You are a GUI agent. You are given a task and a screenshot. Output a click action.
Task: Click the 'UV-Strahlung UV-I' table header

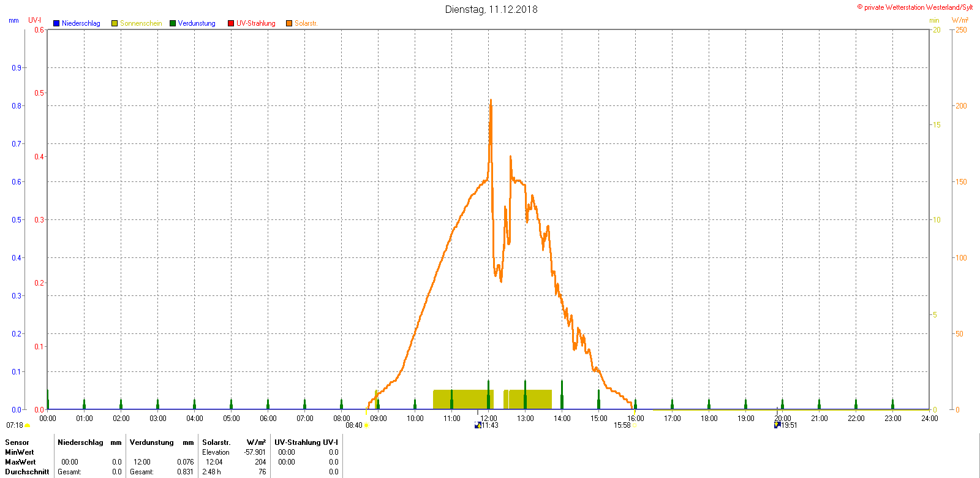pos(306,442)
